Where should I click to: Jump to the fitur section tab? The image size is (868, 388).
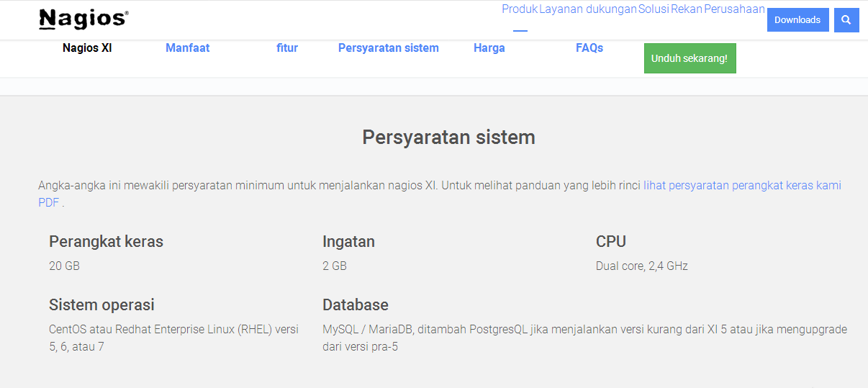pos(287,48)
